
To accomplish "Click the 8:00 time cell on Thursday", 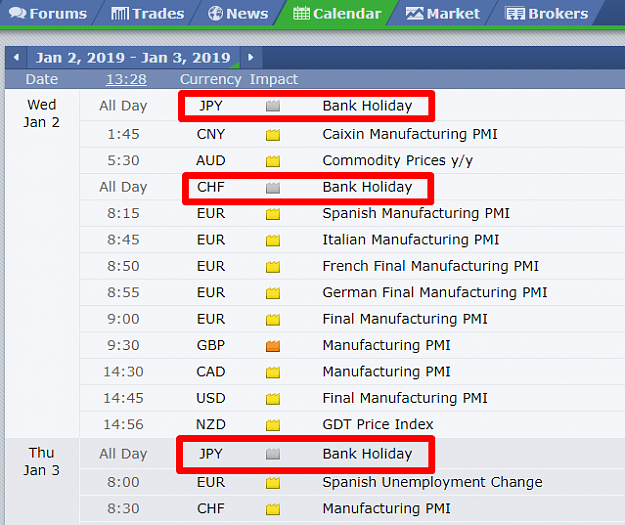I will [x=123, y=482].
